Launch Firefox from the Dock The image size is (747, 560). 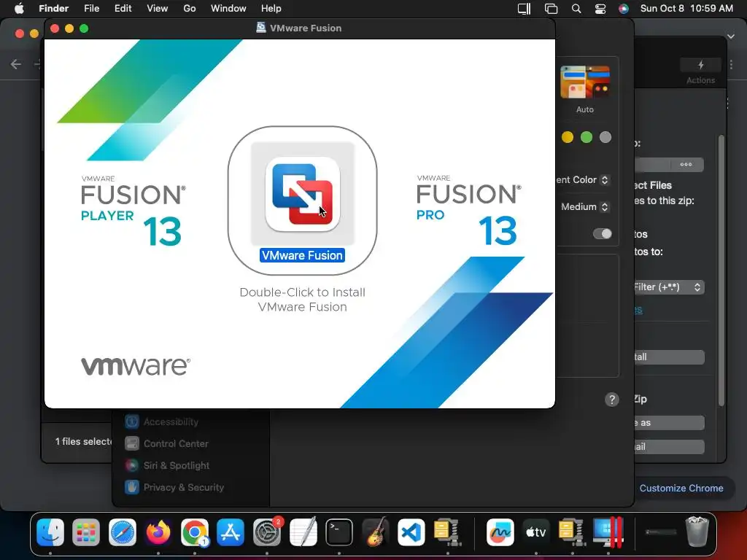(158, 532)
